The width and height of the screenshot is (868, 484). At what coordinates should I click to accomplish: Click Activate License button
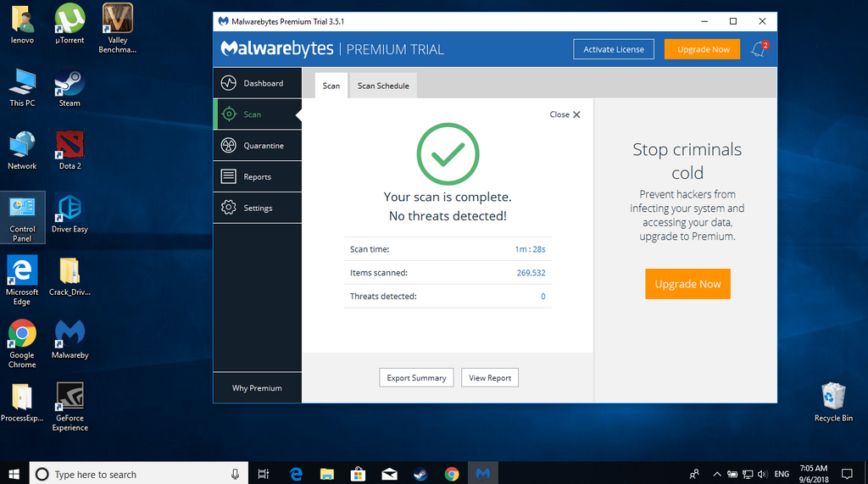click(x=614, y=49)
